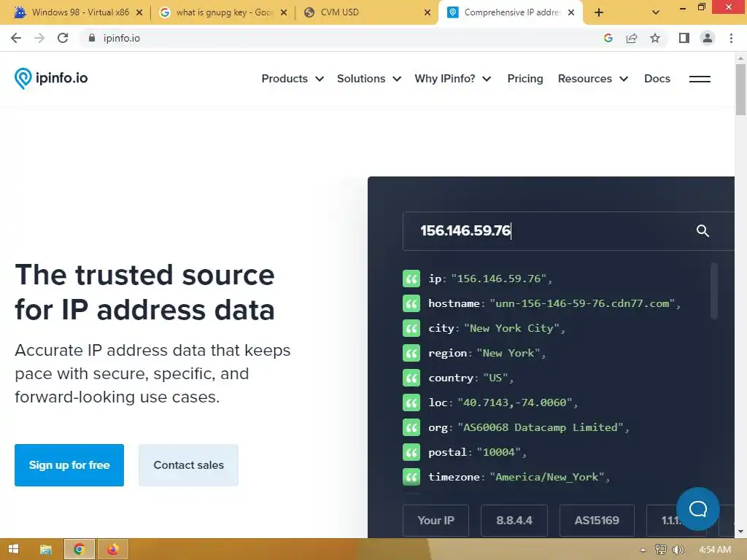
Task: Open the tab search chevron
Action: [656, 12]
